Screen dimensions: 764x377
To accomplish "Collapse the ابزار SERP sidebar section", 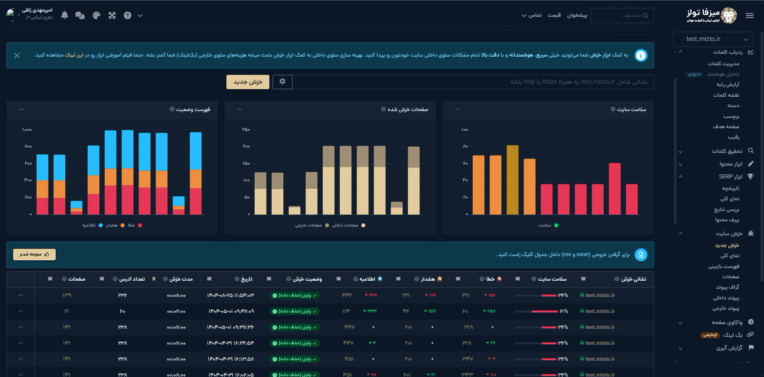I will click(681, 176).
